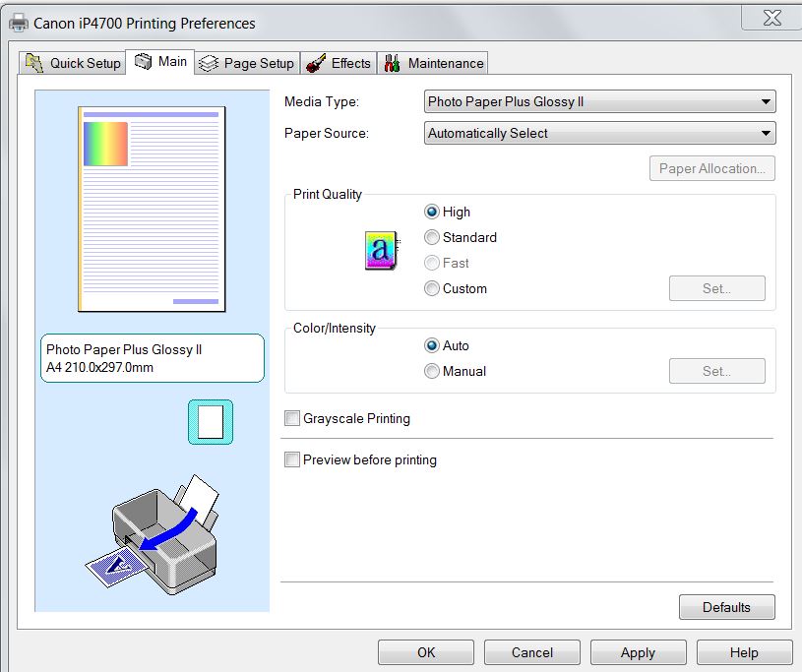
Task: Click the Main tab printer icon
Action: (144, 61)
